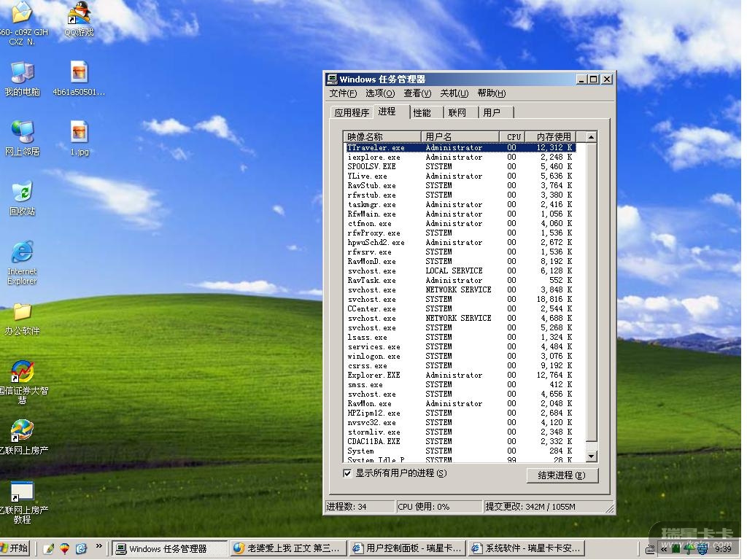The height and width of the screenshot is (560, 747).
Task: Open the 选项(O) menu
Action: pos(379,93)
